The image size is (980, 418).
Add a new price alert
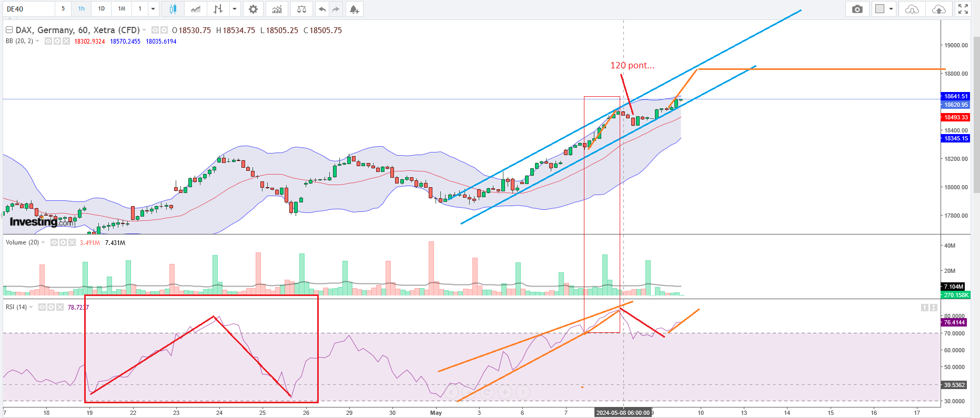tap(354, 9)
